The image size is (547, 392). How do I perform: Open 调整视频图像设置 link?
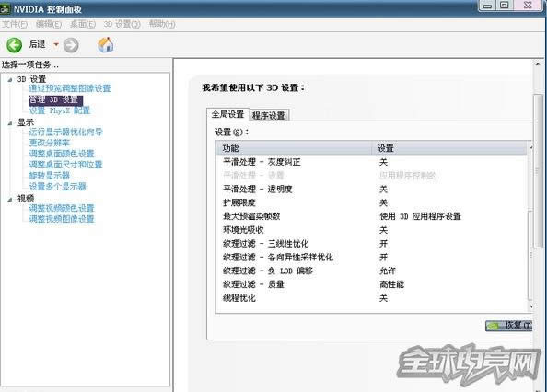pos(62,219)
